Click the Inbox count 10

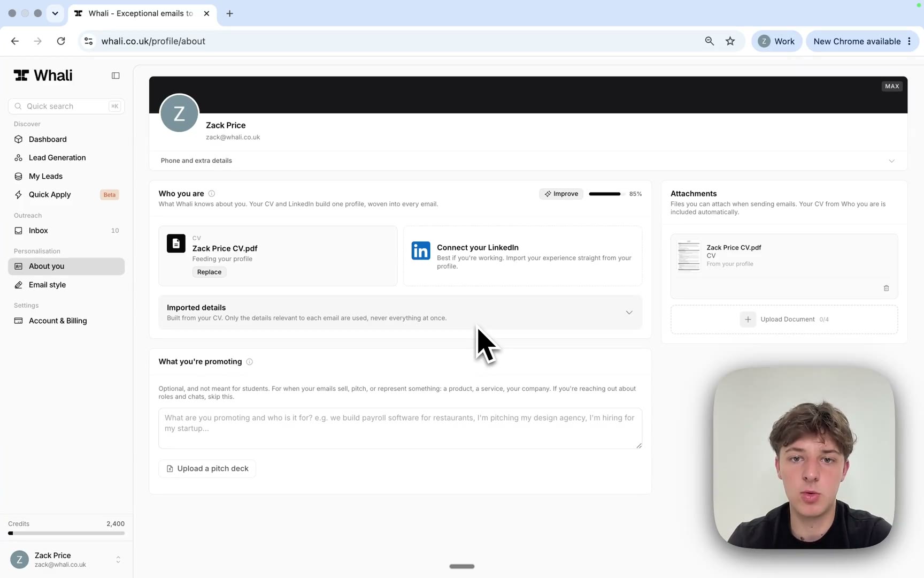[115, 231]
